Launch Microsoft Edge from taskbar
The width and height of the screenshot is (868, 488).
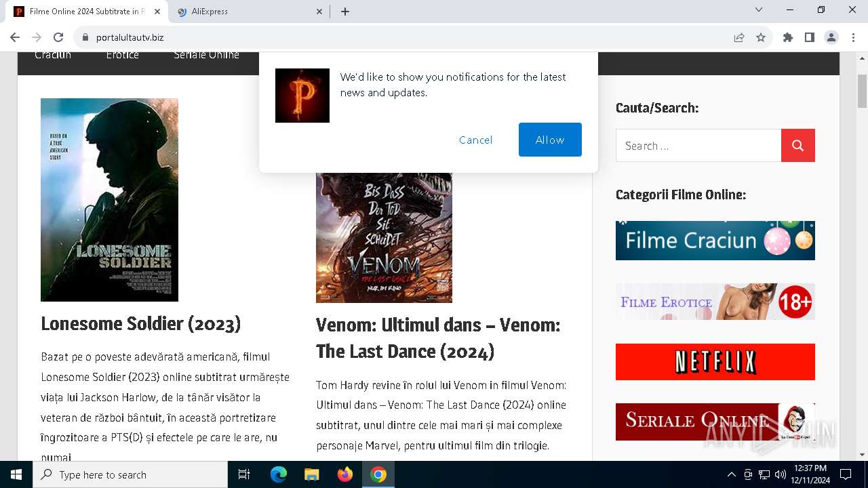279,474
